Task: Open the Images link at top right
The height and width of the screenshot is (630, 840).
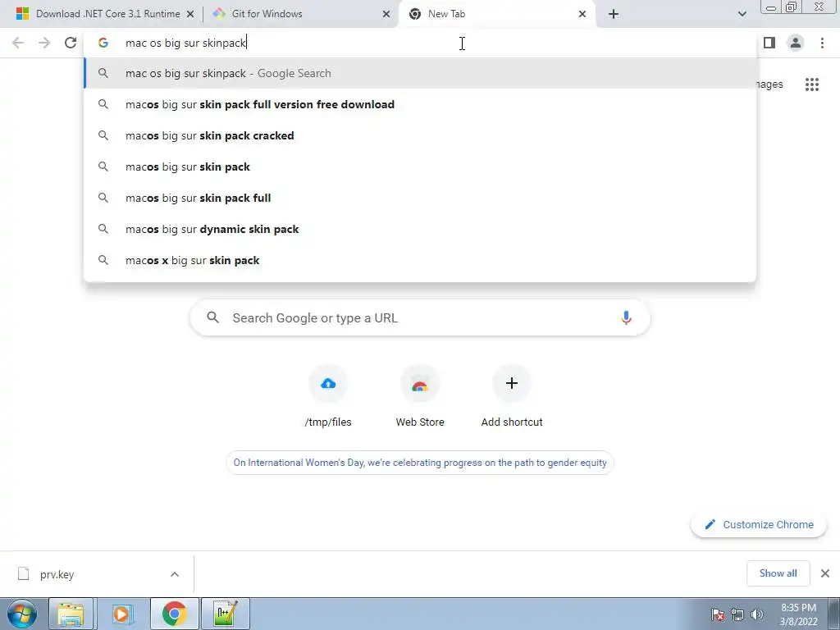Action: (x=769, y=84)
